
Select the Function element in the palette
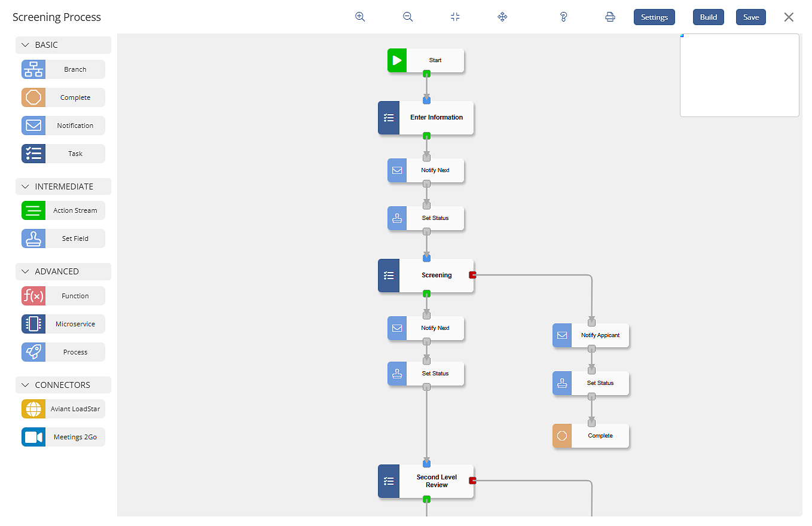click(x=63, y=296)
